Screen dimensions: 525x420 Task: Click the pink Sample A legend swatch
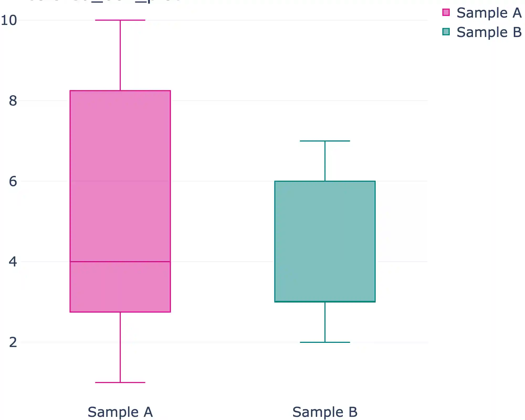[446, 12]
